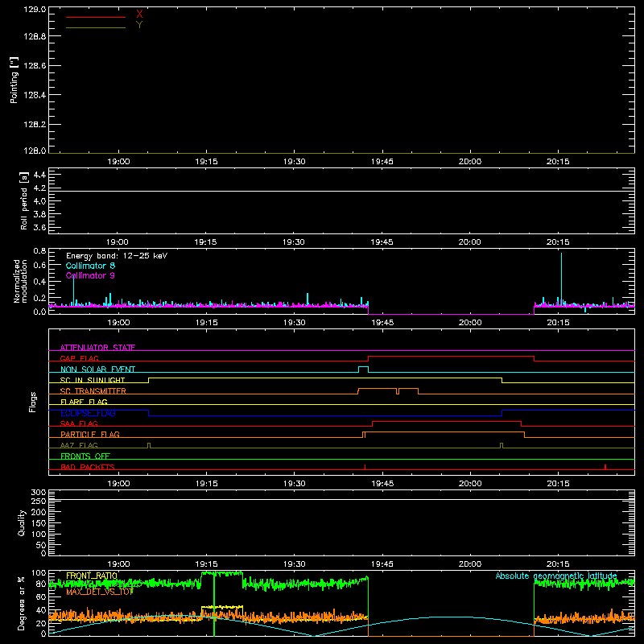Click the 19:30 label under Roll period plot
This screenshot has width=644, height=644.
point(294,242)
